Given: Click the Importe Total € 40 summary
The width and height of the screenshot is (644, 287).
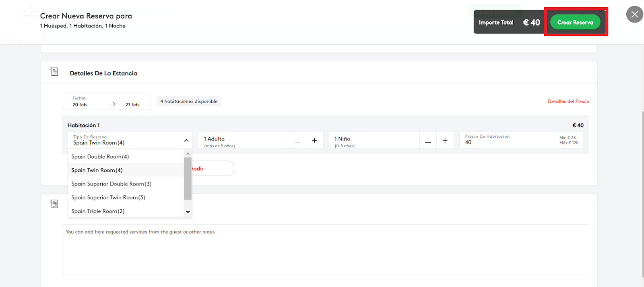Looking at the screenshot, I should (509, 23).
